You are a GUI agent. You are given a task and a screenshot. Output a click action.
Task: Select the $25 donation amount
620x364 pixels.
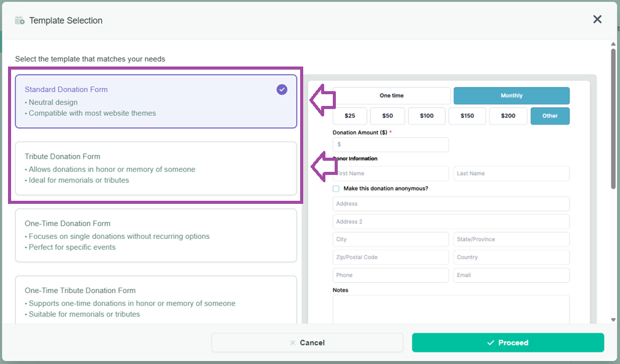click(349, 116)
